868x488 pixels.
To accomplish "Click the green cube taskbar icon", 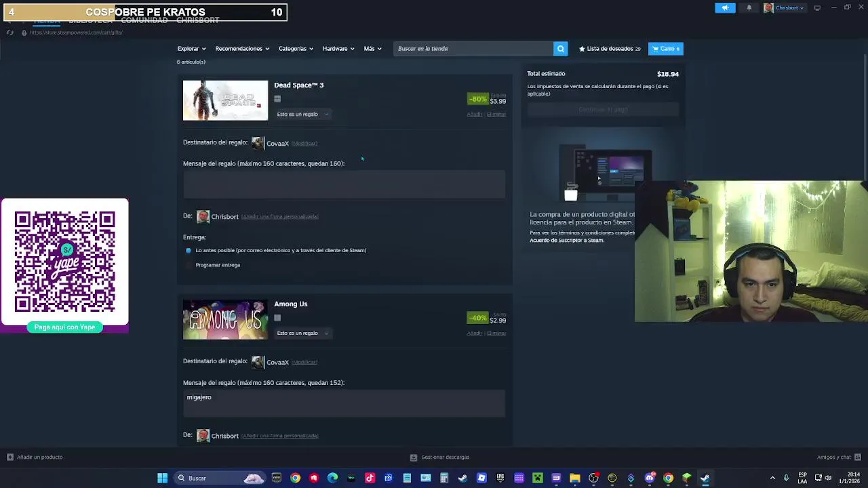I will pyautogui.click(x=687, y=478).
